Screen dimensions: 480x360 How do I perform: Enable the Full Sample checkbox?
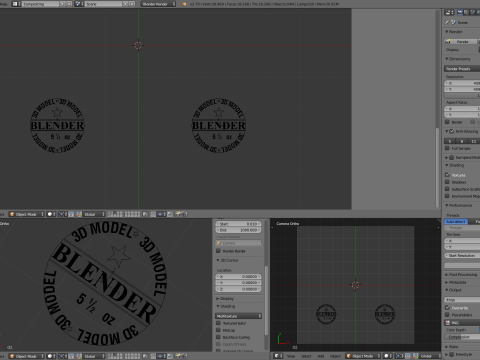[x=448, y=148]
